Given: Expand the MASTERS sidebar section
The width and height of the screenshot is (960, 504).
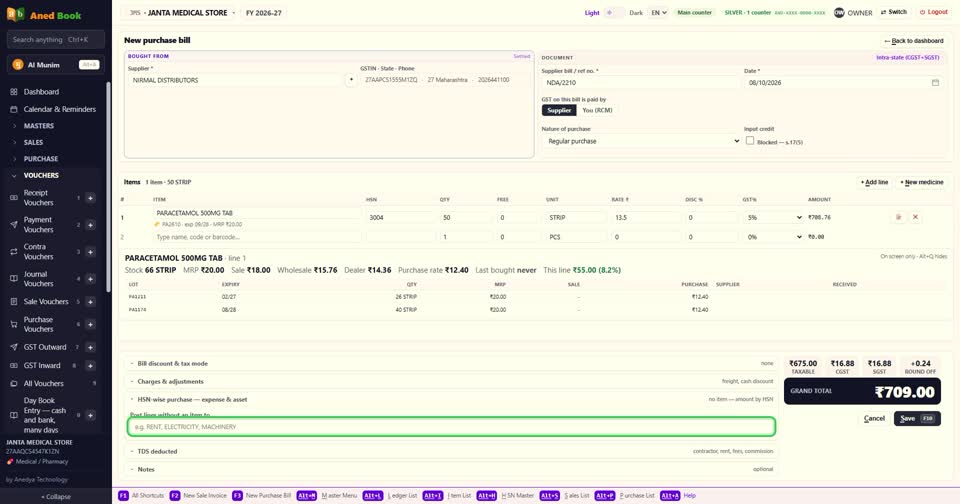Looking at the screenshot, I should tap(39, 126).
